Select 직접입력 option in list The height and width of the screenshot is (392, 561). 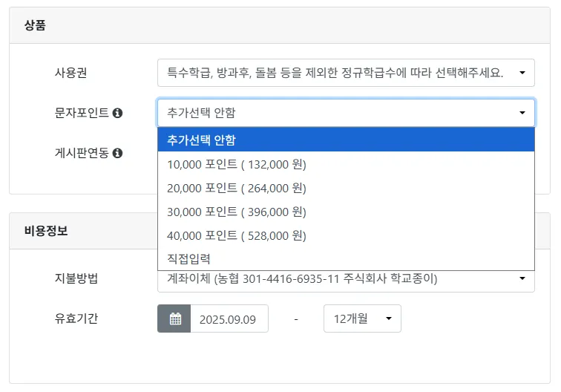coord(345,259)
